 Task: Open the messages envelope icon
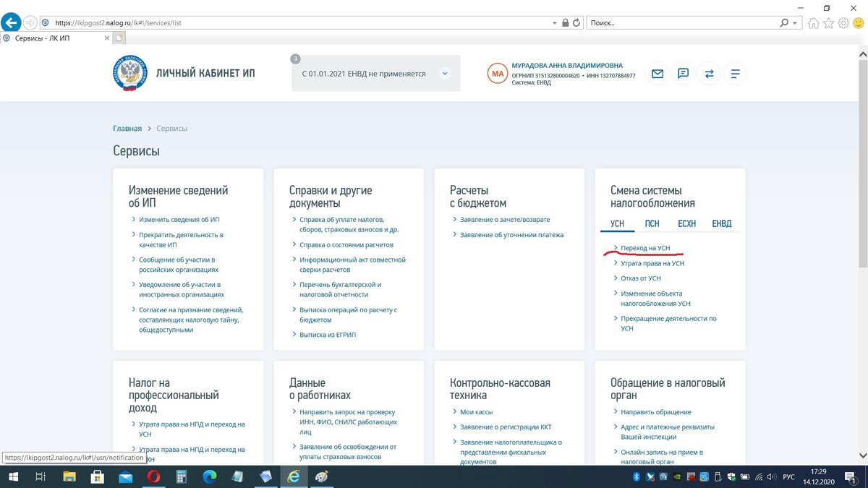click(x=657, y=73)
